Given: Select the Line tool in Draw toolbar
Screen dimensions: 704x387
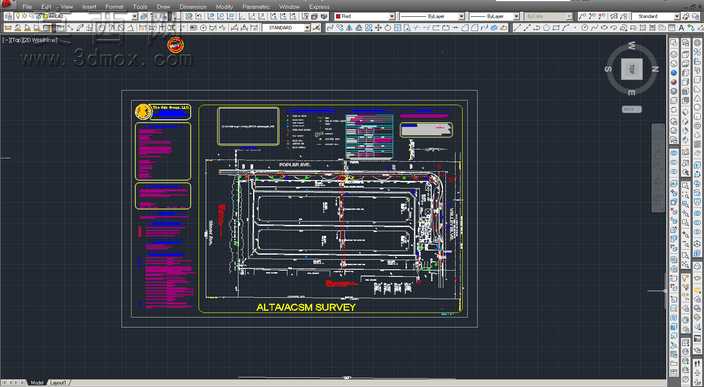Looking at the screenshot, I should point(518,28).
